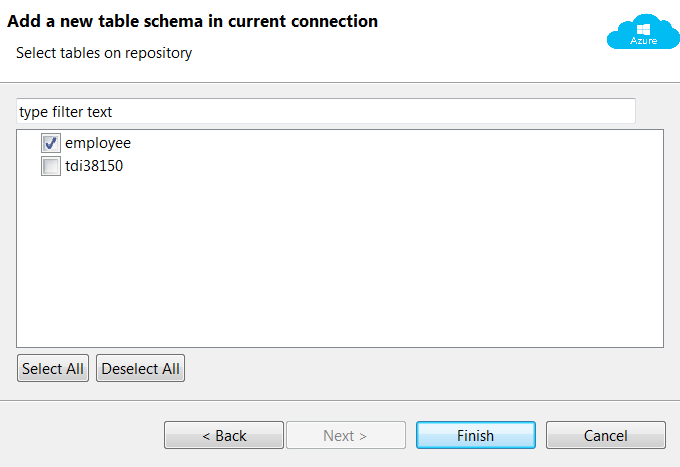Click the "Select tables on repository" subtitle
The image size is (680, 467).
[x=104, y=53]
